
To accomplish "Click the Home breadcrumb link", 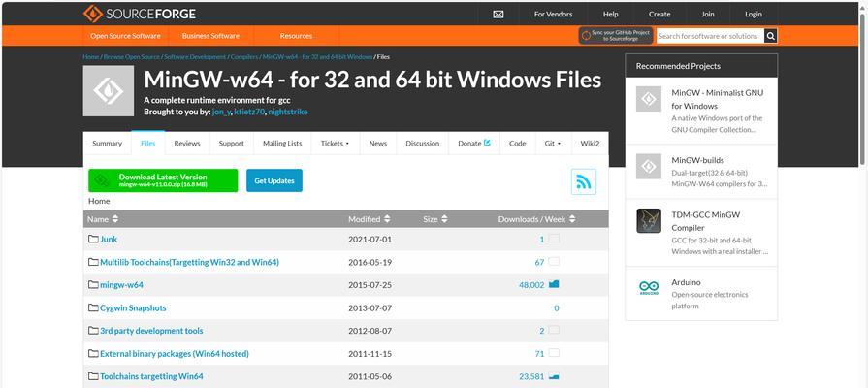I will 91,57.
